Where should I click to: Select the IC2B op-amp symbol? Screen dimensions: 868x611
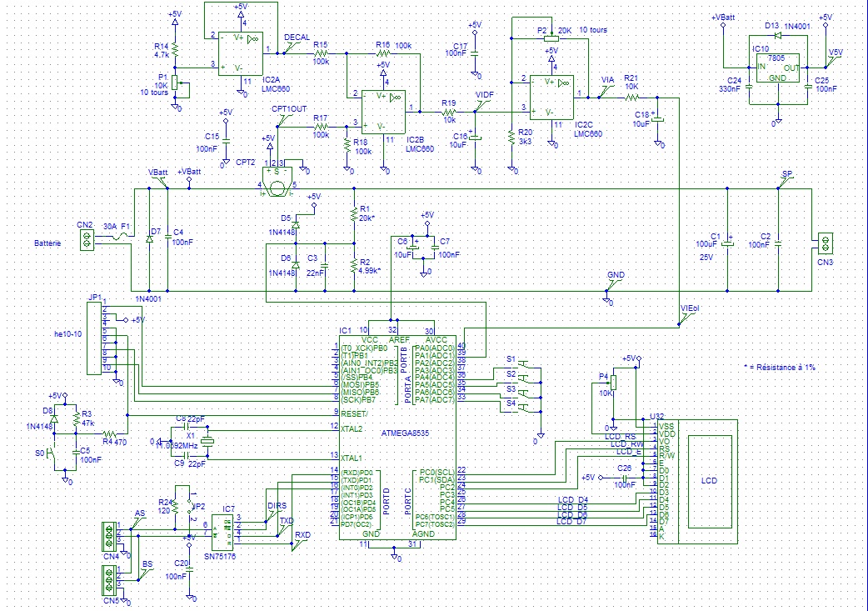pos(383,112)
